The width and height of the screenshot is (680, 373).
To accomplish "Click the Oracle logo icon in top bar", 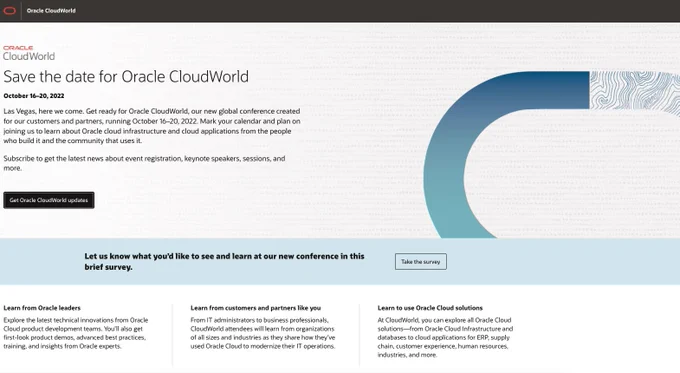I will click(10, 10).
